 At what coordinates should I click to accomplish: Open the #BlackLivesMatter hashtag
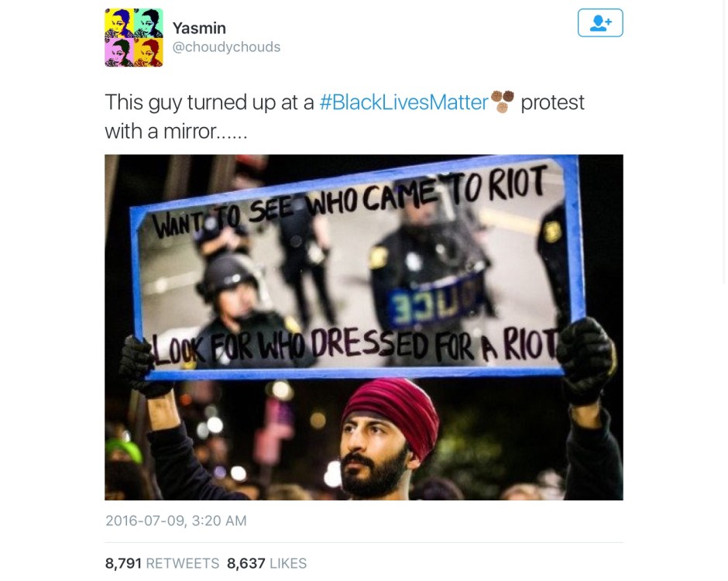tap(404, 102)
